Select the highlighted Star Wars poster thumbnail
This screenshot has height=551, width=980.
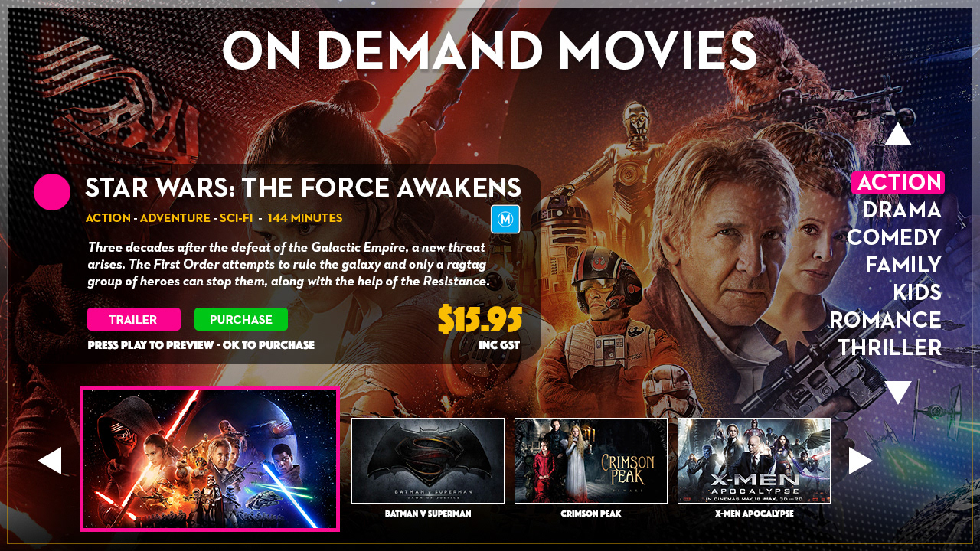210,458
